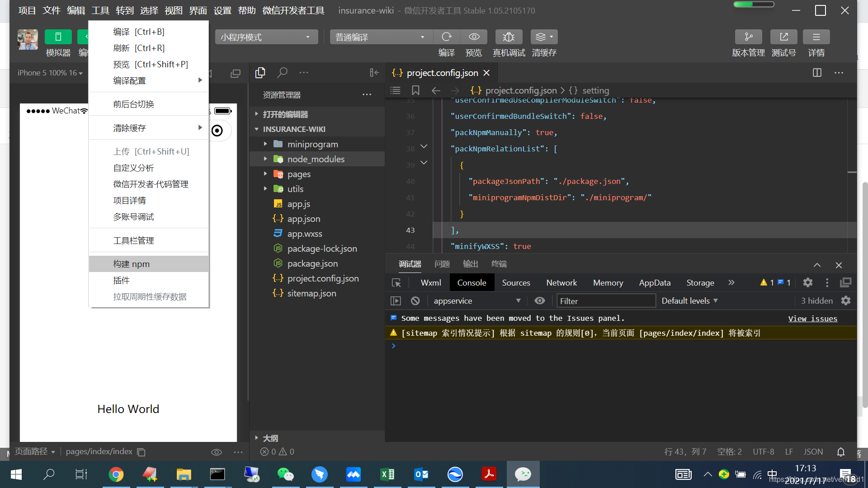Viewport: 868px width, 488px height.
Task: Click the simulator record capsule button
Action: (217, 131)
